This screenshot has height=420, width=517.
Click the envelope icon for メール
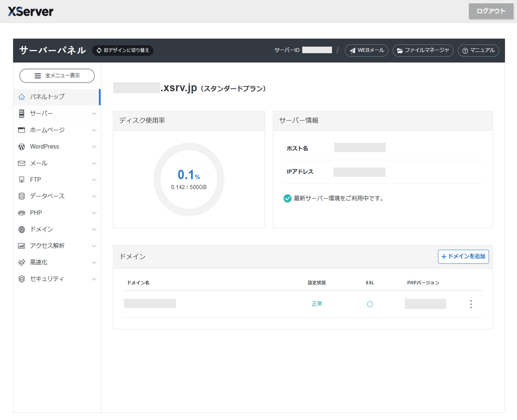[21, 163]
